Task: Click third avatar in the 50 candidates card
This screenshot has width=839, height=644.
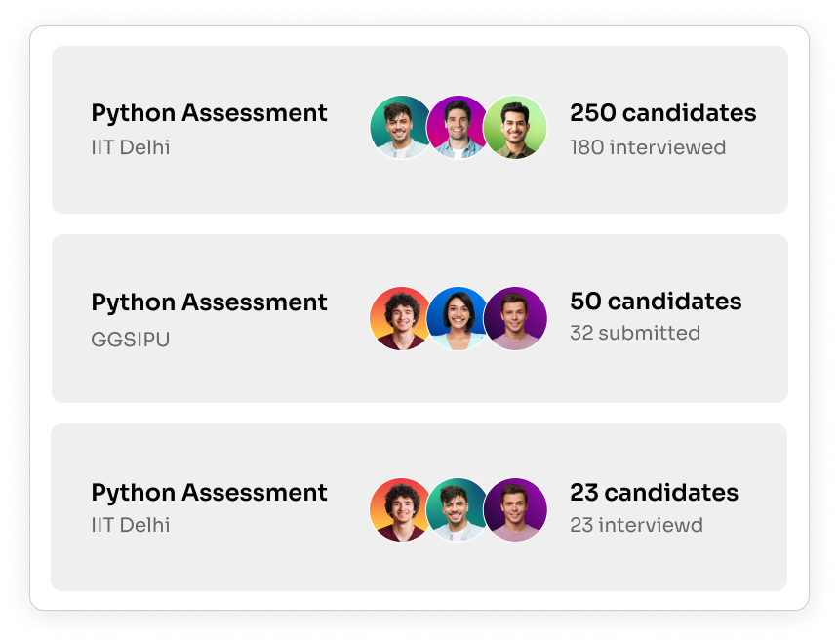Action: point(515,318)
